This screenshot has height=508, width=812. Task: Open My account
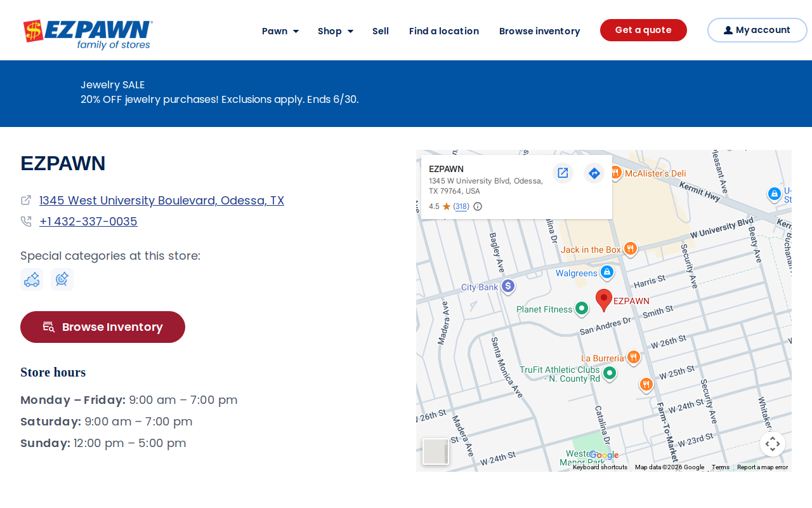[x=757, y=30]
